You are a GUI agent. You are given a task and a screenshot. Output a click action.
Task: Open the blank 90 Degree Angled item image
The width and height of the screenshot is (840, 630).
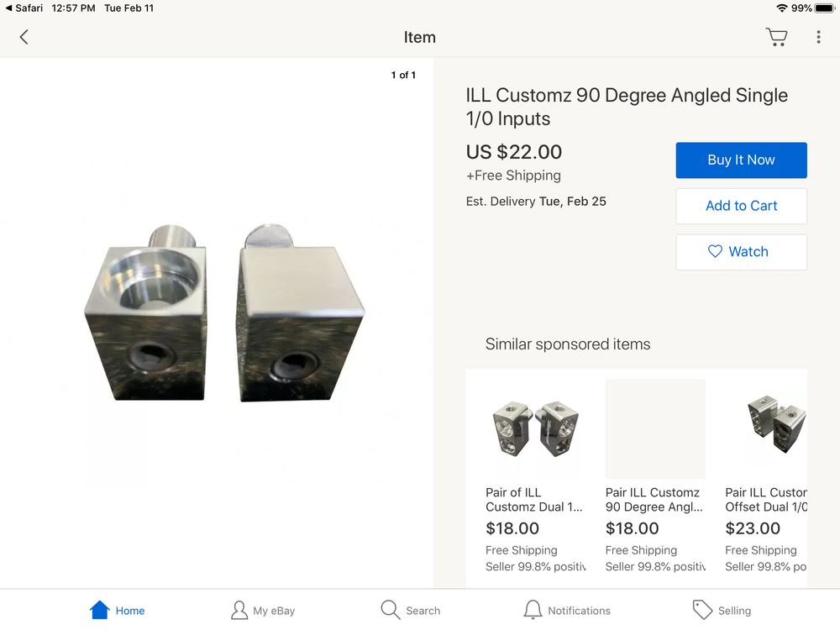(655, 428)
